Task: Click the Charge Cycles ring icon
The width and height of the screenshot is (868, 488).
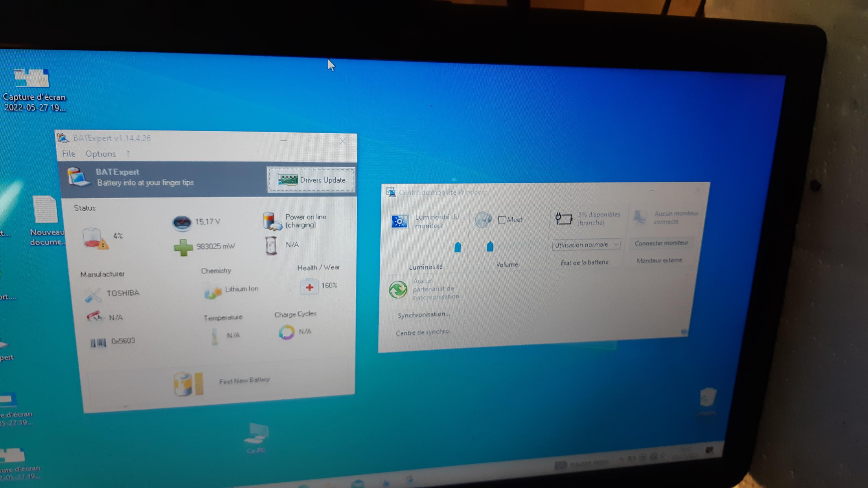Action: pos(287,332)
